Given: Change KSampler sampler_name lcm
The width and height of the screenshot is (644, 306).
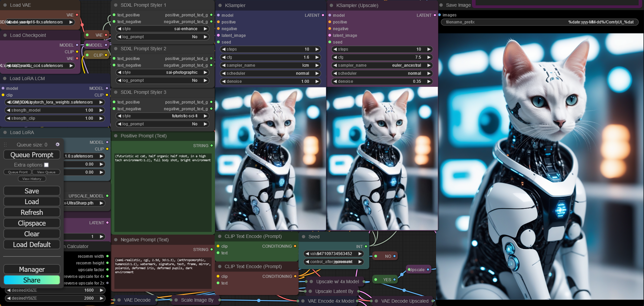Looking at the screenshot, I should [x=270, y=65].
